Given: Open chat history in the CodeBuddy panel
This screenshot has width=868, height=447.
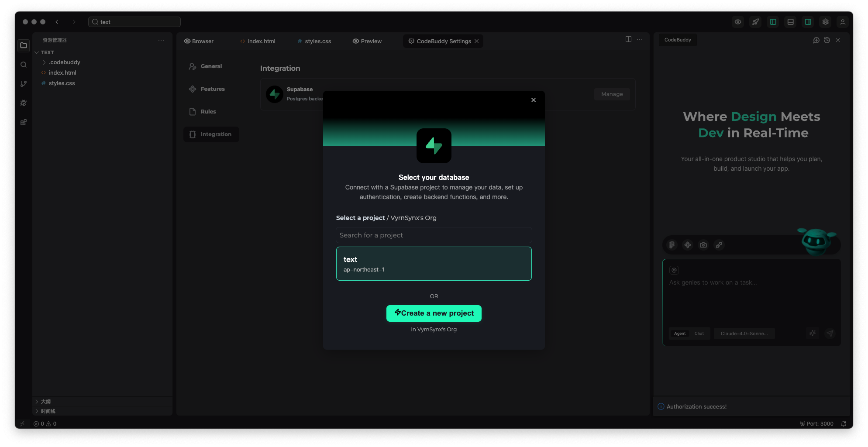Looking at the screenshot, I should click(x=827, y=40).
